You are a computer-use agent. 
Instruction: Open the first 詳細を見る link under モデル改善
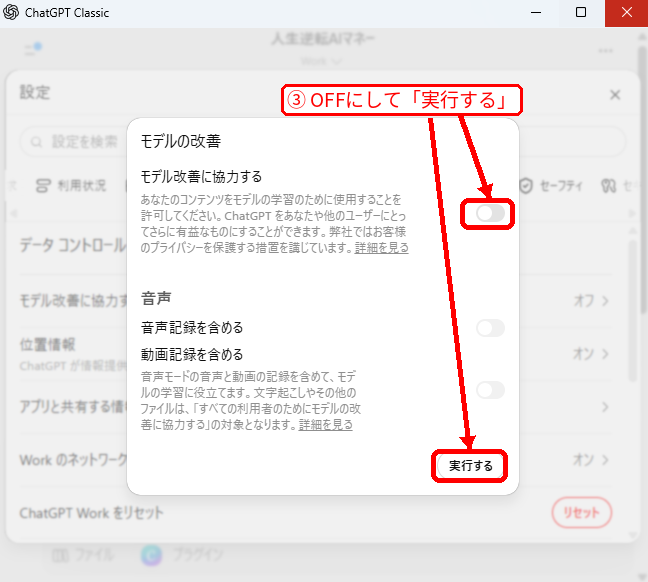click(381, 248)
